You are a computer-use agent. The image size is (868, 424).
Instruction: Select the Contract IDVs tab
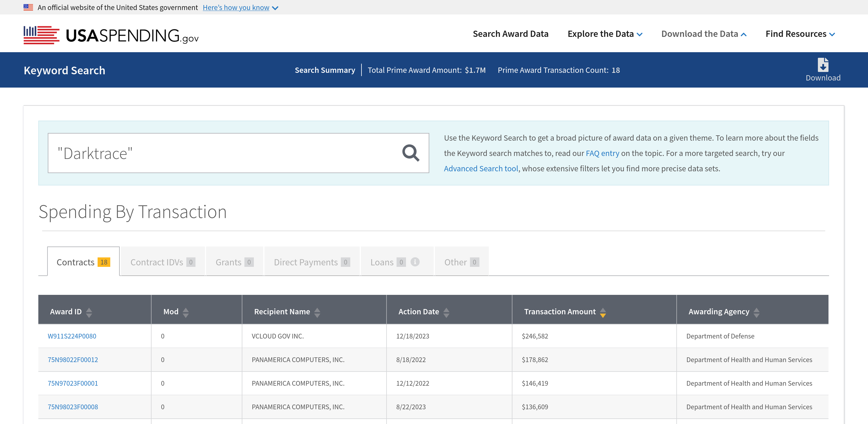(163, 262)
